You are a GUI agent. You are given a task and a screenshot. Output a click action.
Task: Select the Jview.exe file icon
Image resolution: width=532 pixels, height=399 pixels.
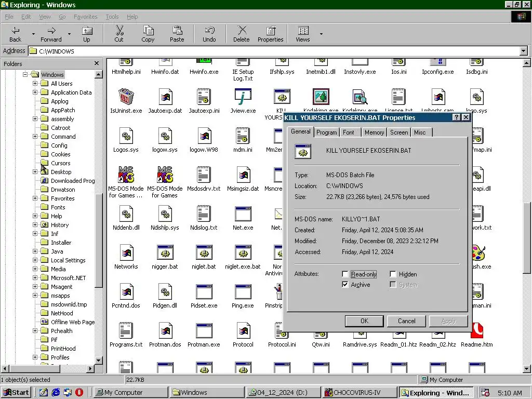243,97
